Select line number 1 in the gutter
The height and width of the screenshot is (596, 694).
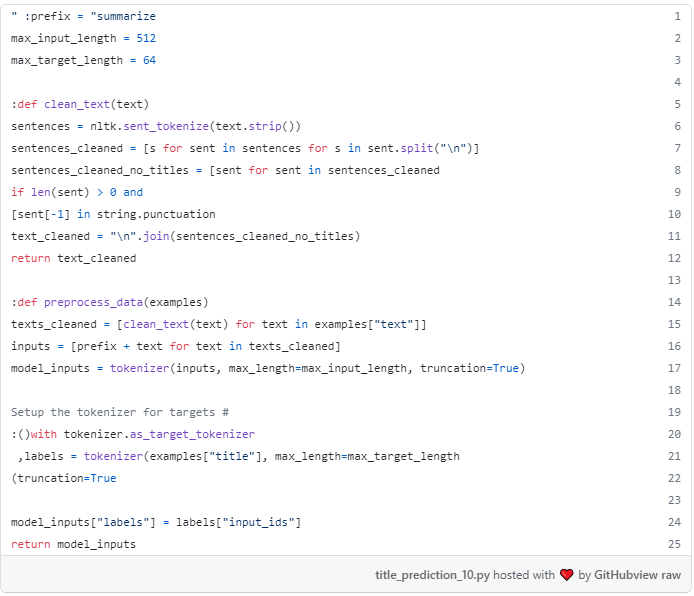point(677,17)
